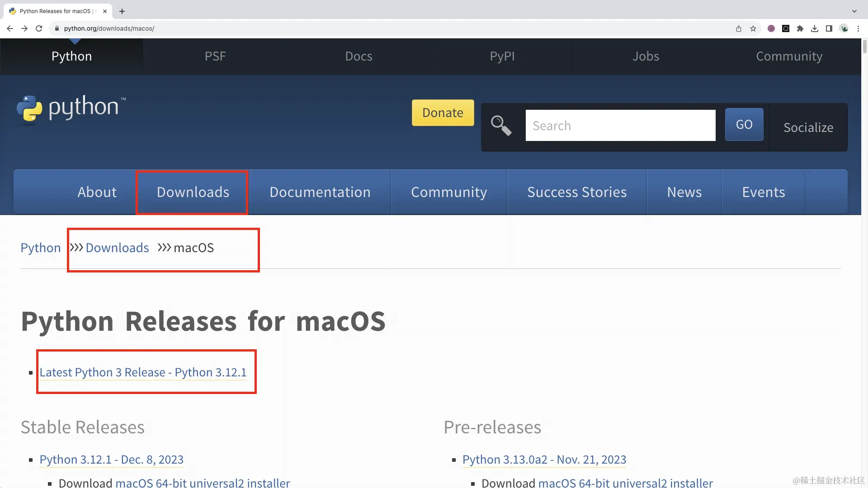Click the address bar URL
This screenshot has height=488, width=868.
(x=109, y=28)
